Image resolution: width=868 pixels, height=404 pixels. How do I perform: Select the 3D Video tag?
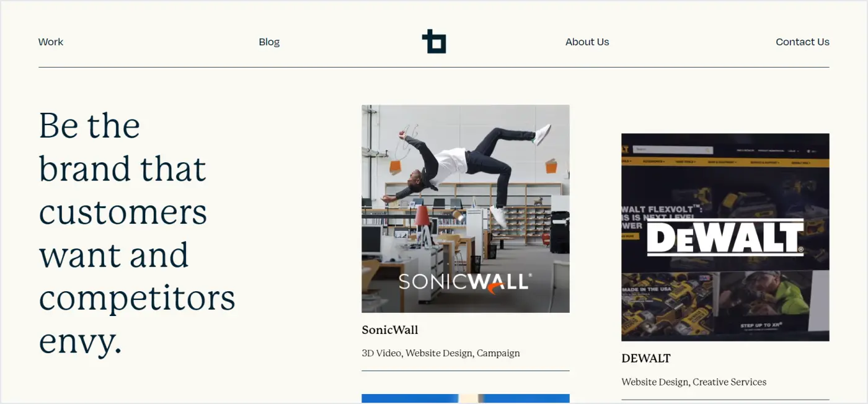(x=382, y=353)
